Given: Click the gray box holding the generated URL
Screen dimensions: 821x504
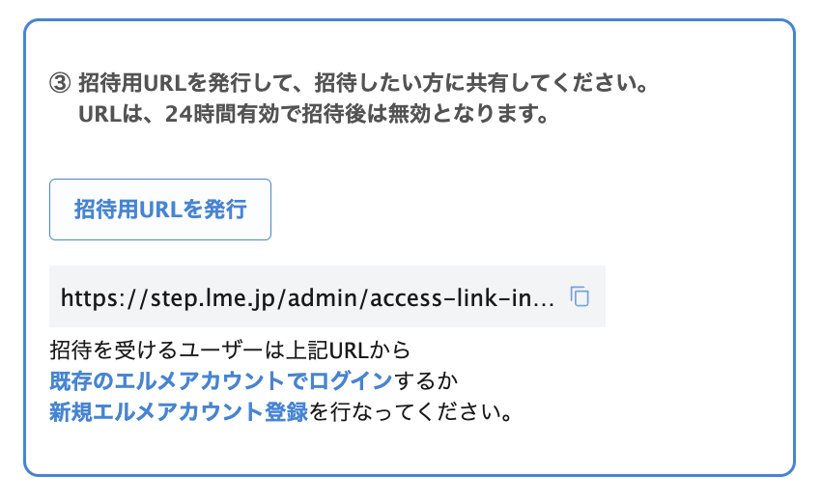Looking at the screenshot, I should click(x=326, y=297).
